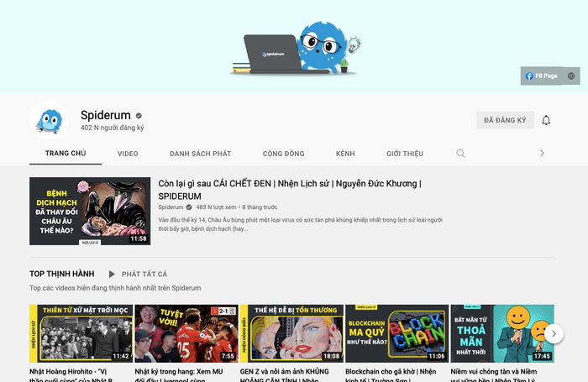Open the TOP THỊNH HÀNH section title
This screenshot has width=588, height=382.
tap(62, 274)
